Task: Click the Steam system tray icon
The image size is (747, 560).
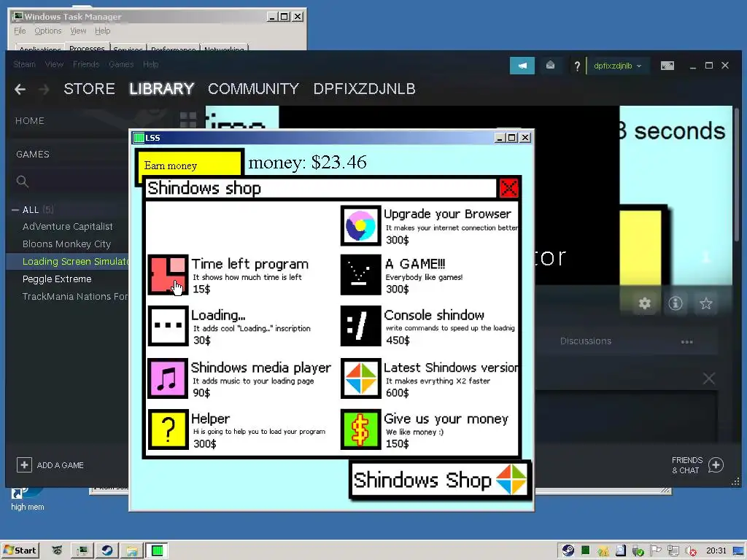Action: (x=568, y=551)
